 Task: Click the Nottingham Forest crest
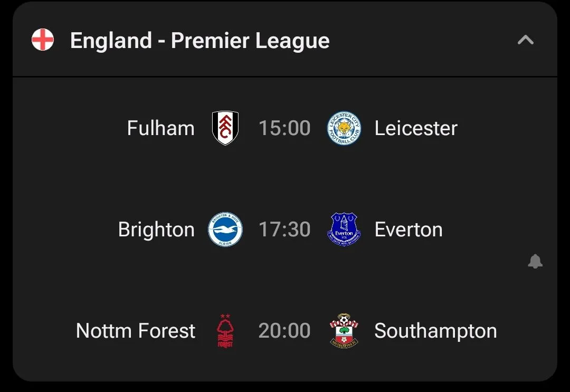point(225,331)
